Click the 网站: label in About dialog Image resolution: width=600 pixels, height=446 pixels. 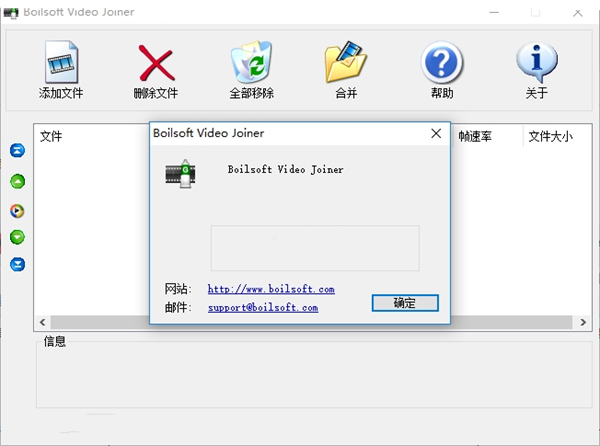coord(178,289)
